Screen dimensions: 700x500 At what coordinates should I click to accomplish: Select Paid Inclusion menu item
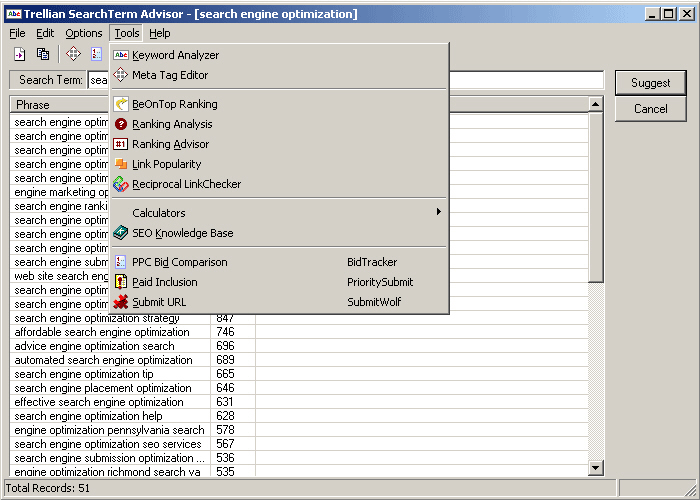coord(279,282)
